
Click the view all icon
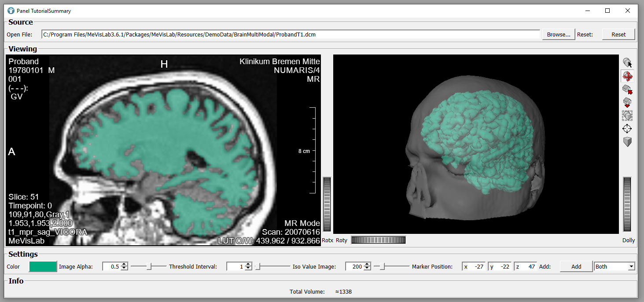[627, 116]
